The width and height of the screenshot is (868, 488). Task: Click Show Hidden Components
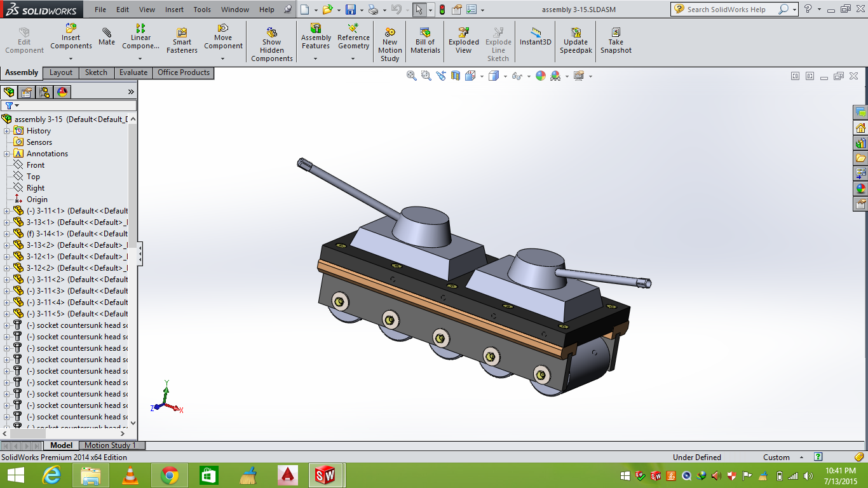click(x=272, y=44)
